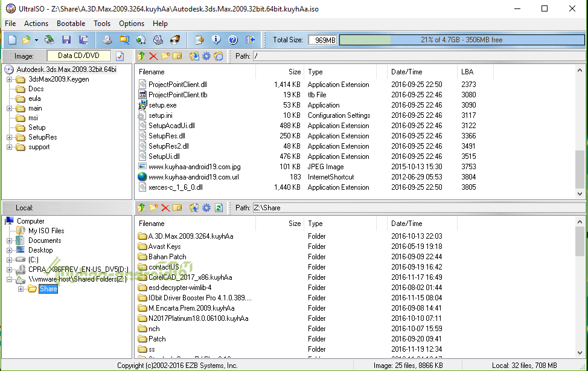Open the Help menu
Screen dimensions: 588x371
(x=160, y=24)
